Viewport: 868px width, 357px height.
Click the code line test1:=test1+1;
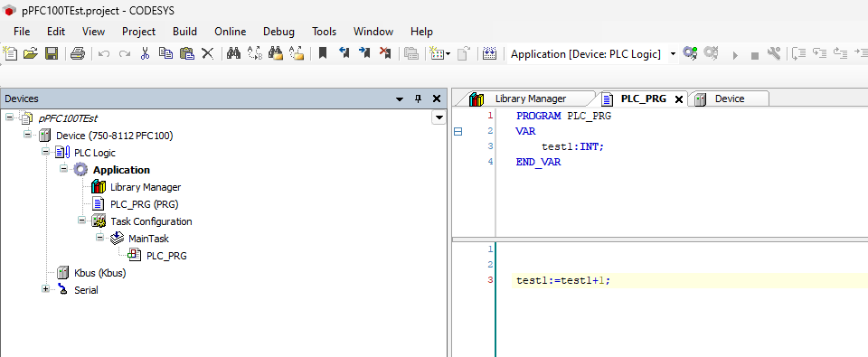coord(563,280)
